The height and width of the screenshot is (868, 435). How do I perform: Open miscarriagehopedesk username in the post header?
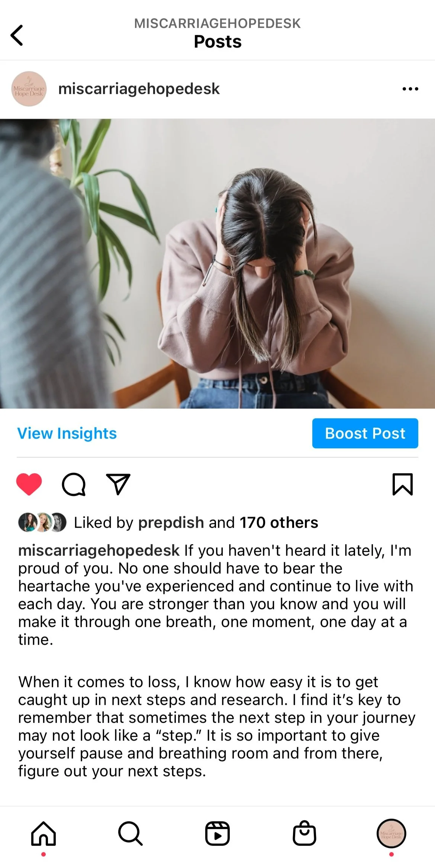click(139, 89)
